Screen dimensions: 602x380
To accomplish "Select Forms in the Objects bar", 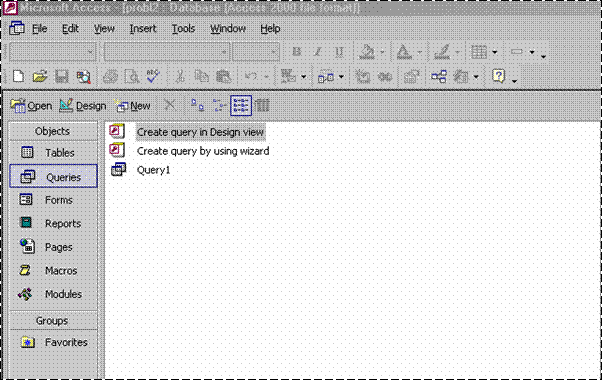I will (53, 200).
